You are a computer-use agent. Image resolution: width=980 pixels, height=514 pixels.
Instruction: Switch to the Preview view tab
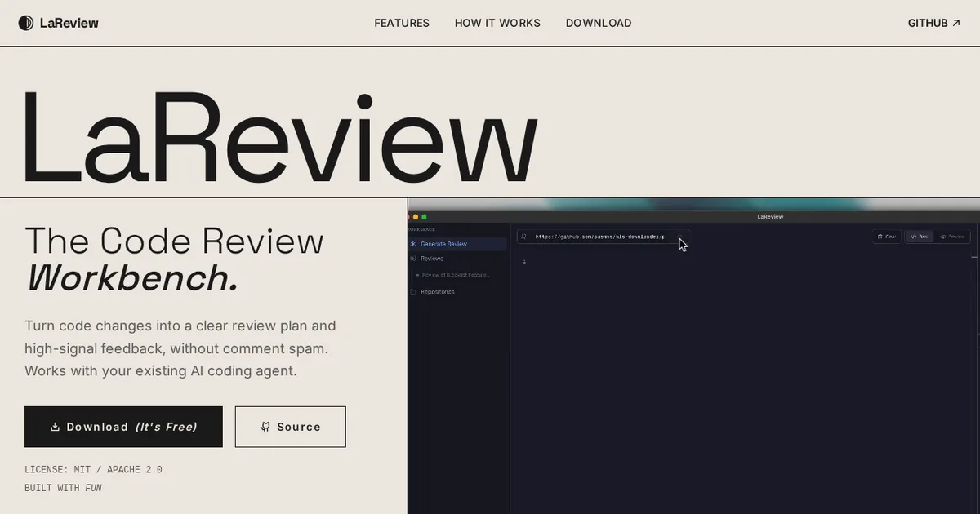click(953, 237)
